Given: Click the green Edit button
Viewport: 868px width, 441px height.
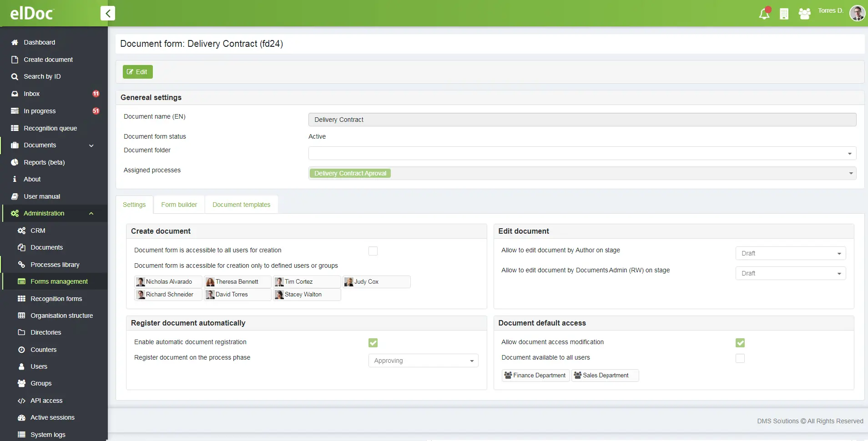Looking at the screenshot, I should [x=138, y=72].
